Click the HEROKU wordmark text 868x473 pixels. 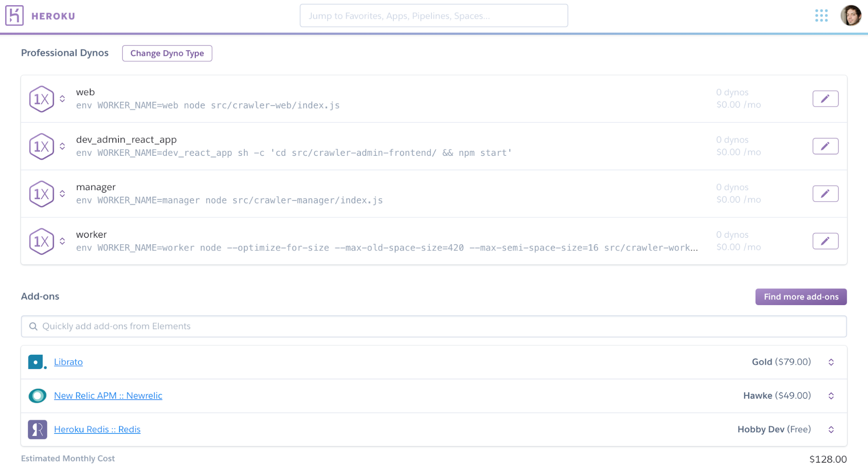coord(53,16)
